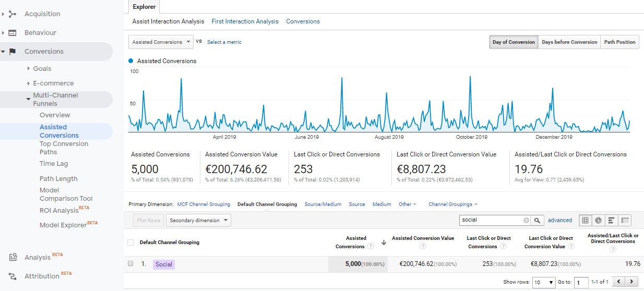Toggle the select-all checkbox in table header
Image resolution: width=644 pixels, height=291 pixels.
click(130, 242)
